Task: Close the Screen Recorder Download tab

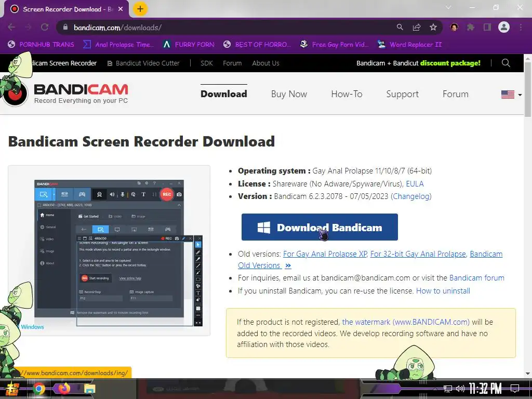Action: (121, 9)
